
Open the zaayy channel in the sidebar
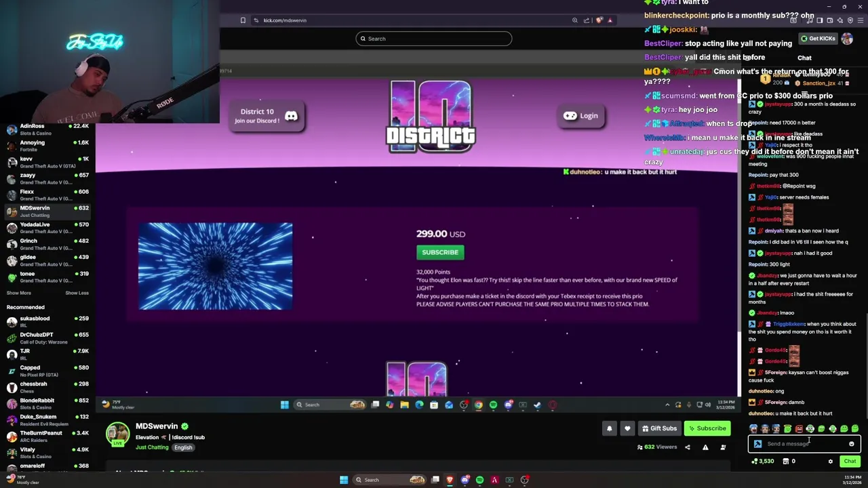(x=47, y=178)
